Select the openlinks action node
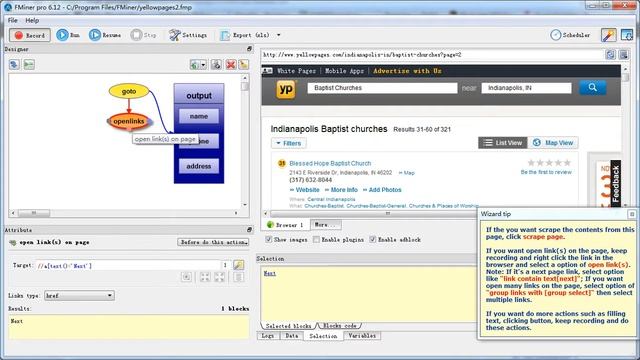The width and height of the screenshot is (640, 360). pos(129,121)
